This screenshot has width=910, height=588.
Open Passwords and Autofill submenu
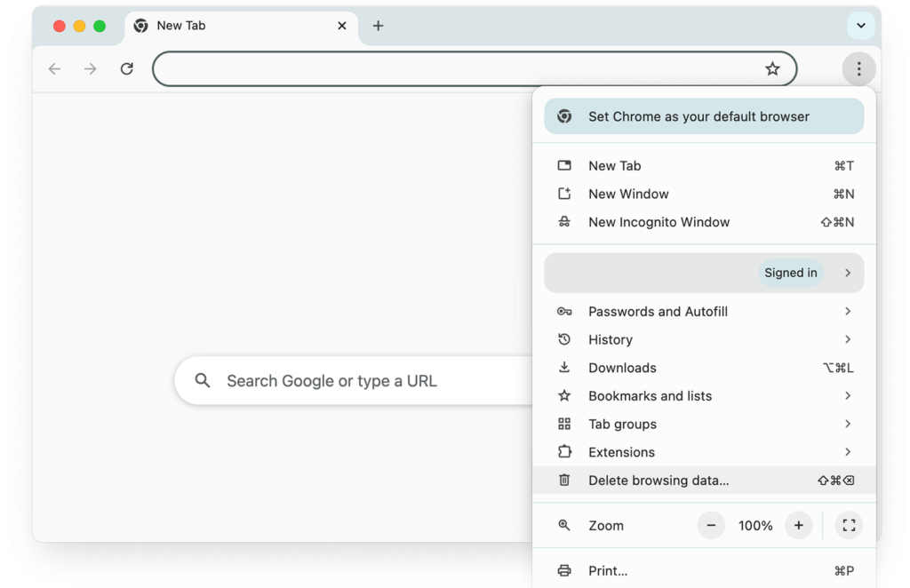[704, 312]
